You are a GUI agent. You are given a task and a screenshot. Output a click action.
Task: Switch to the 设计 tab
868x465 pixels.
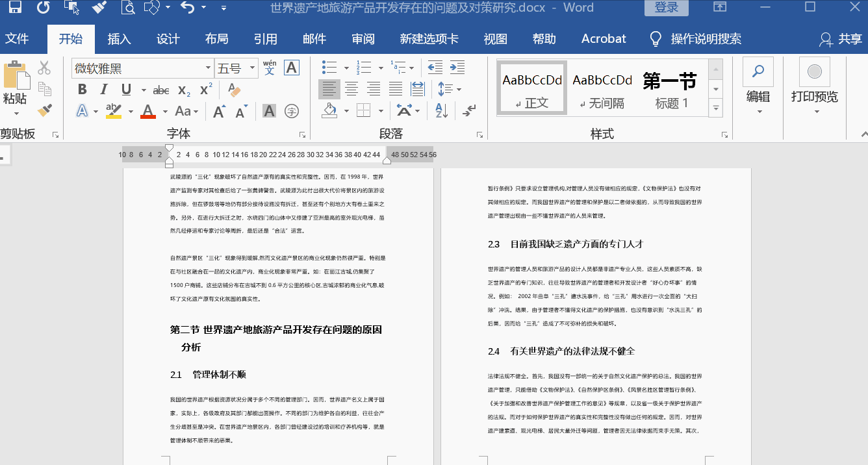(168, 39)
